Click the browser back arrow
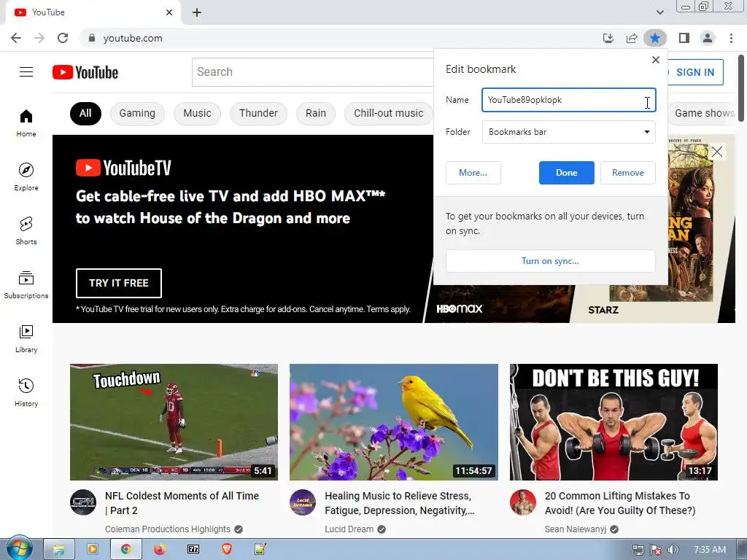Screen dimensions: 747x560 16,38
